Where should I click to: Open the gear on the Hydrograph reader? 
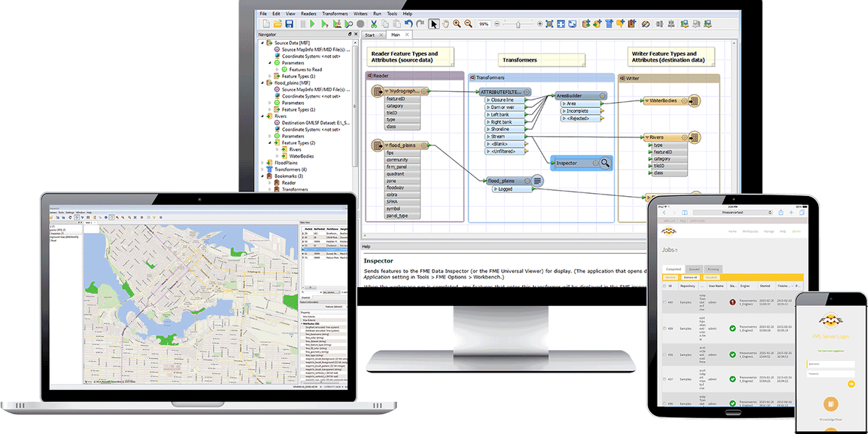[x=423, y=91]
